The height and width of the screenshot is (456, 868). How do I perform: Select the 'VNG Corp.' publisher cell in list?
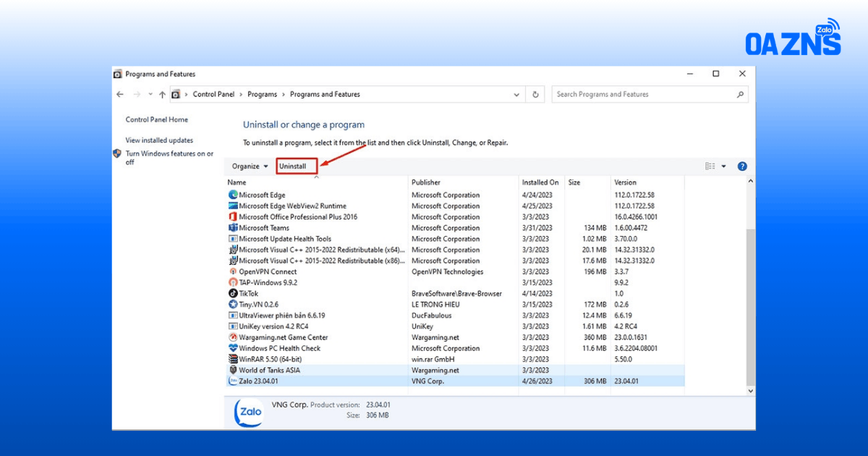point(427,381)
